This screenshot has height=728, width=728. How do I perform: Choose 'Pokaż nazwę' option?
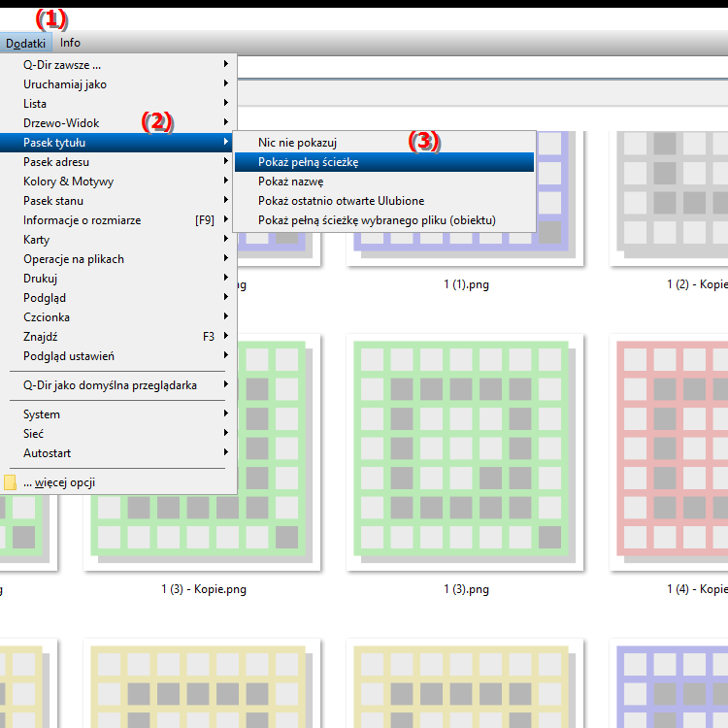coord(384,182)
